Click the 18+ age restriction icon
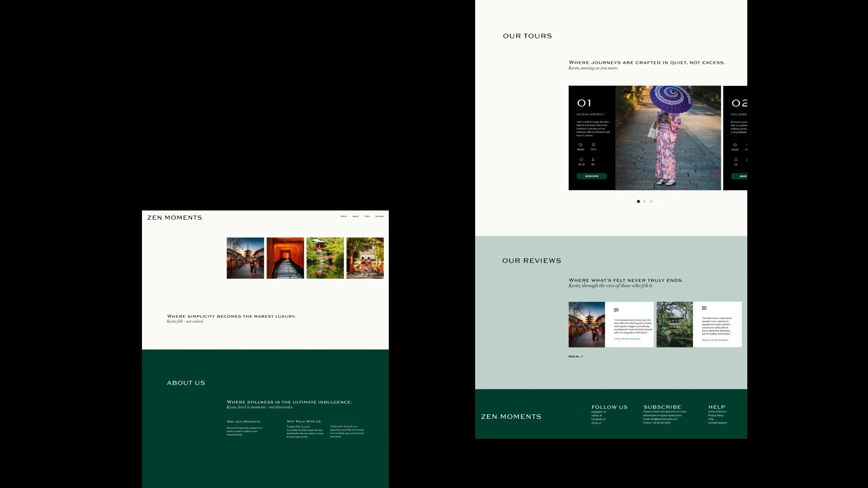The height and width of the screenshot is (488, 868). (x=593, y=159)
